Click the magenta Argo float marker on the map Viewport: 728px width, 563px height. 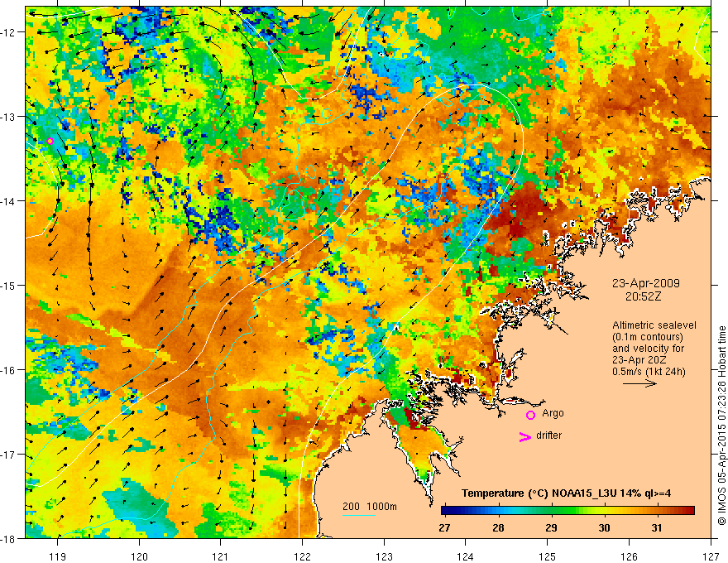(50, 142)
